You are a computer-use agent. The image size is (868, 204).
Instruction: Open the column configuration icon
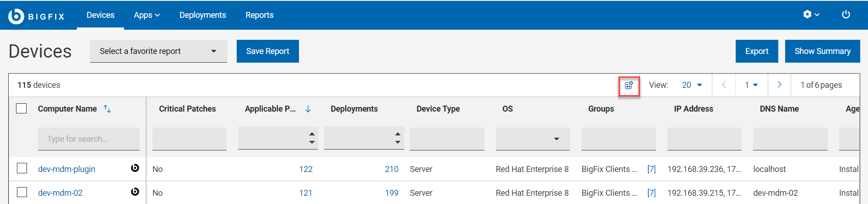coord(629,85)
